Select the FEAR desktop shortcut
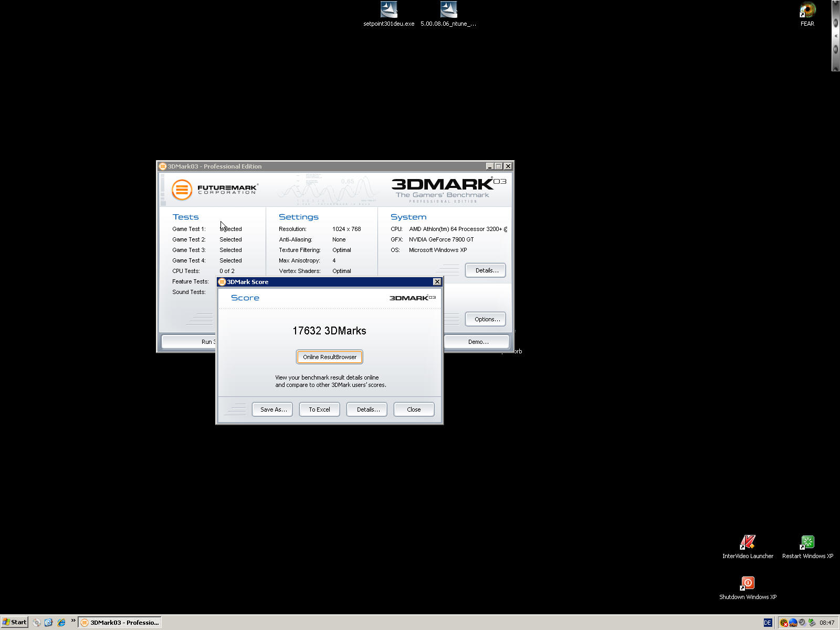 pos(807,14)
